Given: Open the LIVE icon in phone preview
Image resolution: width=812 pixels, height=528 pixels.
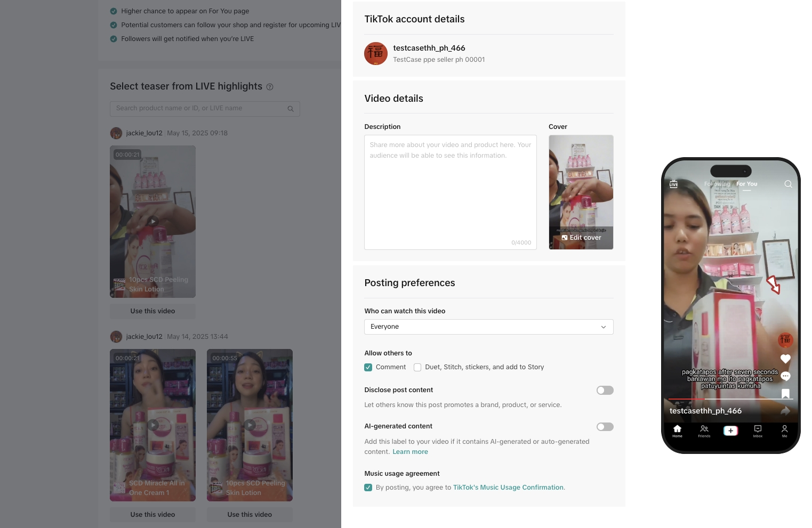Looking at the screenshot, I should pos(674,184).
